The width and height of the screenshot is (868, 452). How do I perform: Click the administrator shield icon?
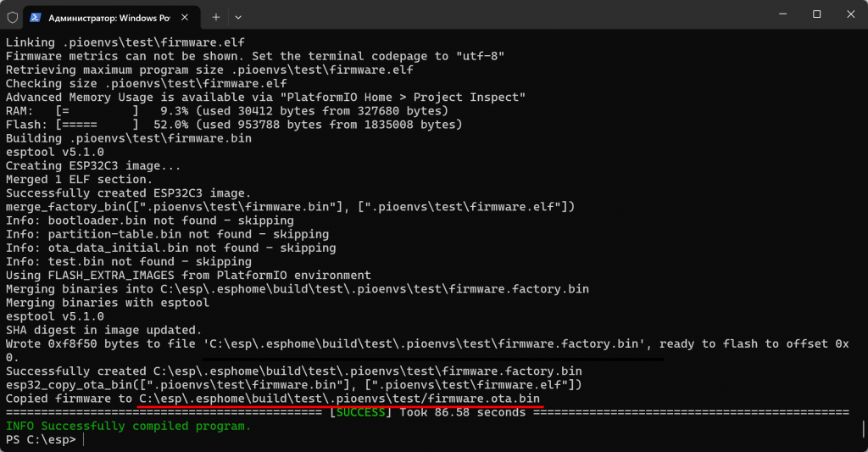(12, 16)
